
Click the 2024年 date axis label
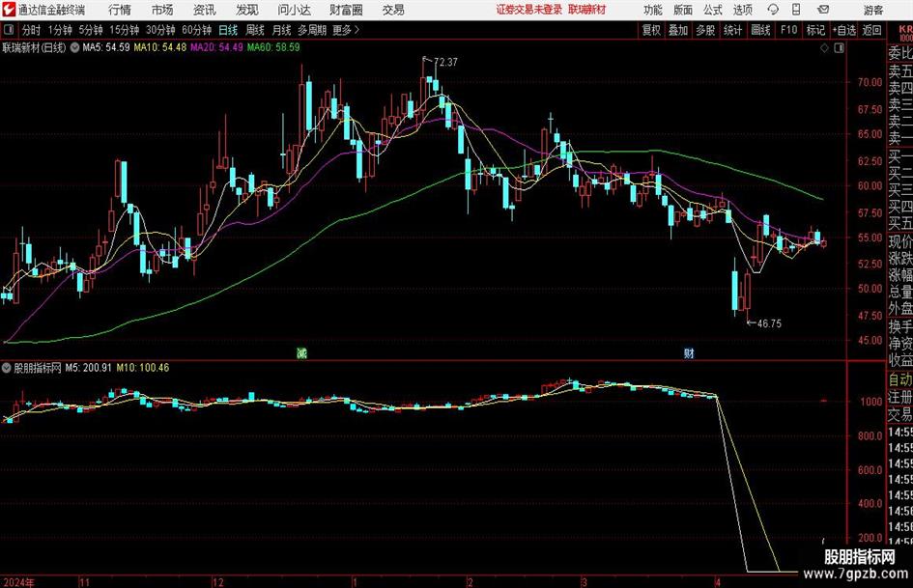tap(18, 582)
